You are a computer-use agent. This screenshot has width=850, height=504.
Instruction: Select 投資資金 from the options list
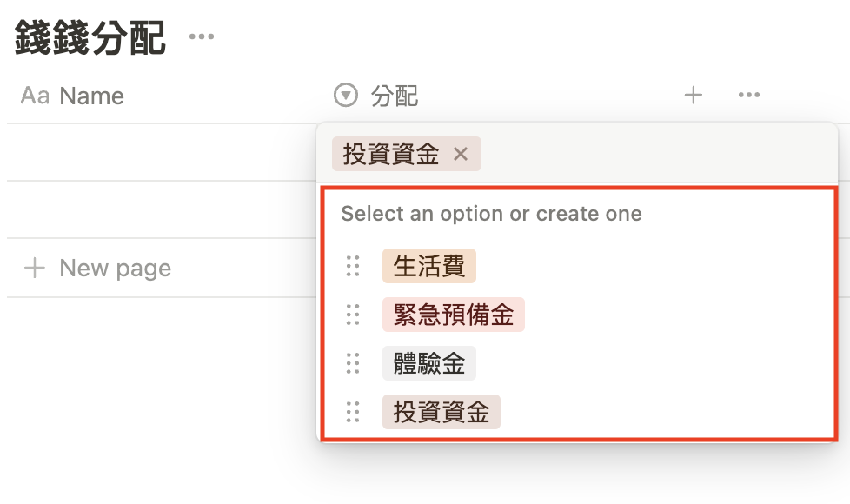pyautogui.click(x=441, y=412)
